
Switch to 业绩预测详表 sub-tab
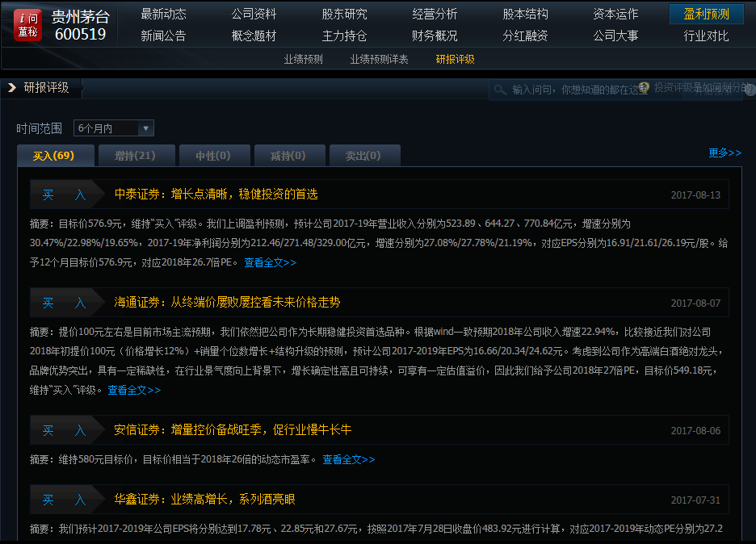(x=379, y=59)
